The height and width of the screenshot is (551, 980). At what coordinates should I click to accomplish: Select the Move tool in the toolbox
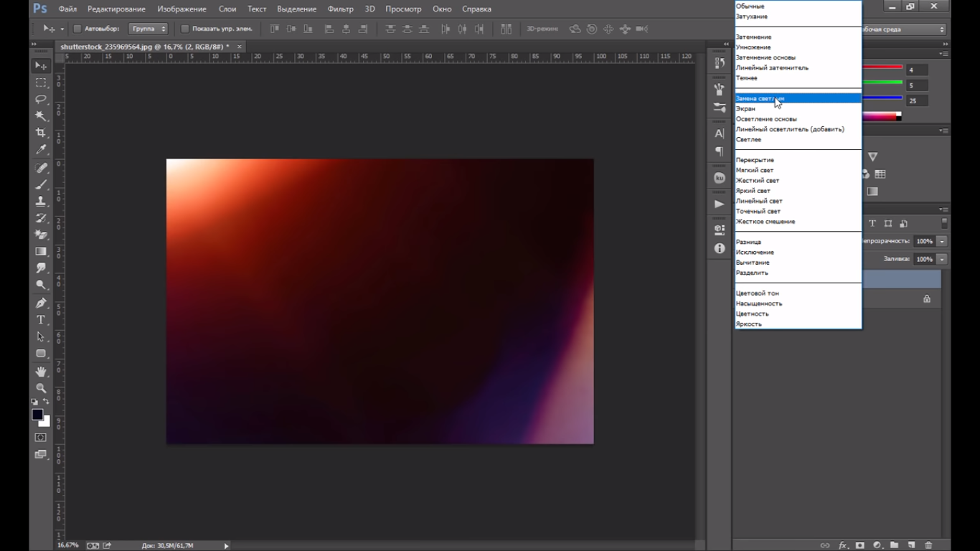click(41, 66)
